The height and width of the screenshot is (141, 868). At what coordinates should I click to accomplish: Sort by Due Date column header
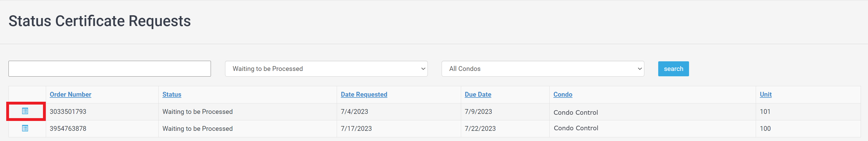[x=478, y=95]
